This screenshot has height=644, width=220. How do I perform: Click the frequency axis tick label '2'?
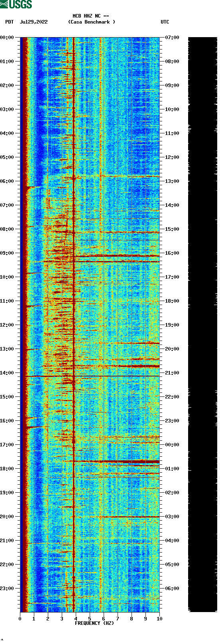pos(48,619)
